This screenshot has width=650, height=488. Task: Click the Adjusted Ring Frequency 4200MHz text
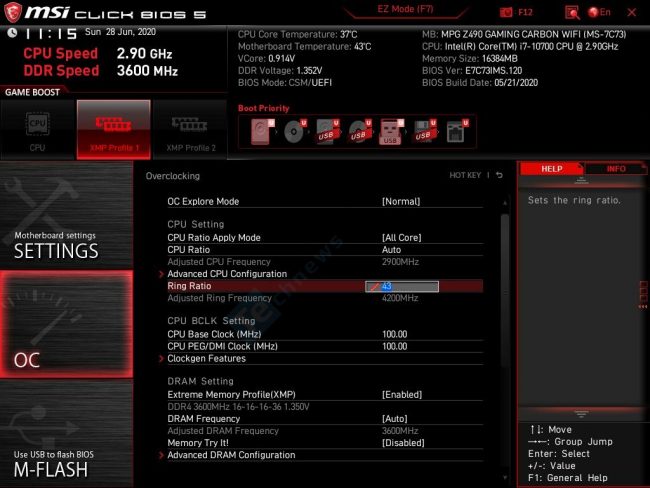click(400, 298)
